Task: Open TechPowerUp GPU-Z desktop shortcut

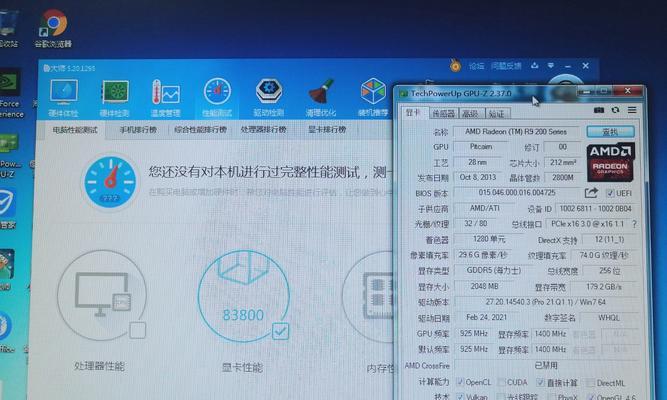Action: tap(9, 153)
